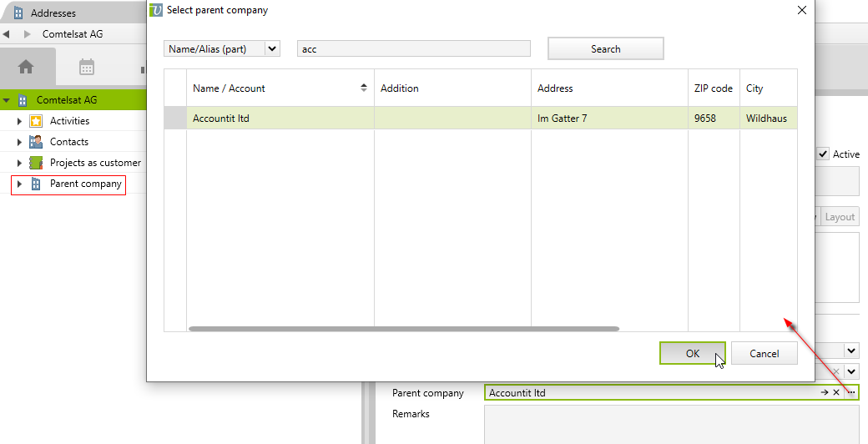Jump to parent company via arrow icon
The width and height of the screenshot is (868, 444).
point(824,392)
